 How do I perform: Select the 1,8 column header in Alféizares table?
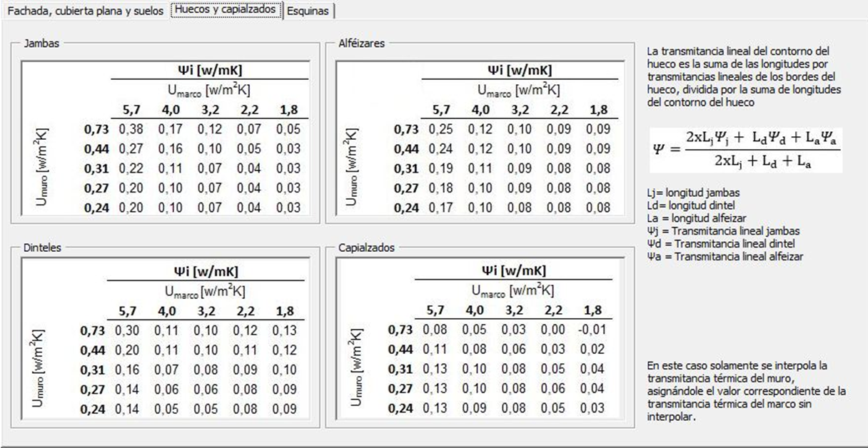coord(598,110)
